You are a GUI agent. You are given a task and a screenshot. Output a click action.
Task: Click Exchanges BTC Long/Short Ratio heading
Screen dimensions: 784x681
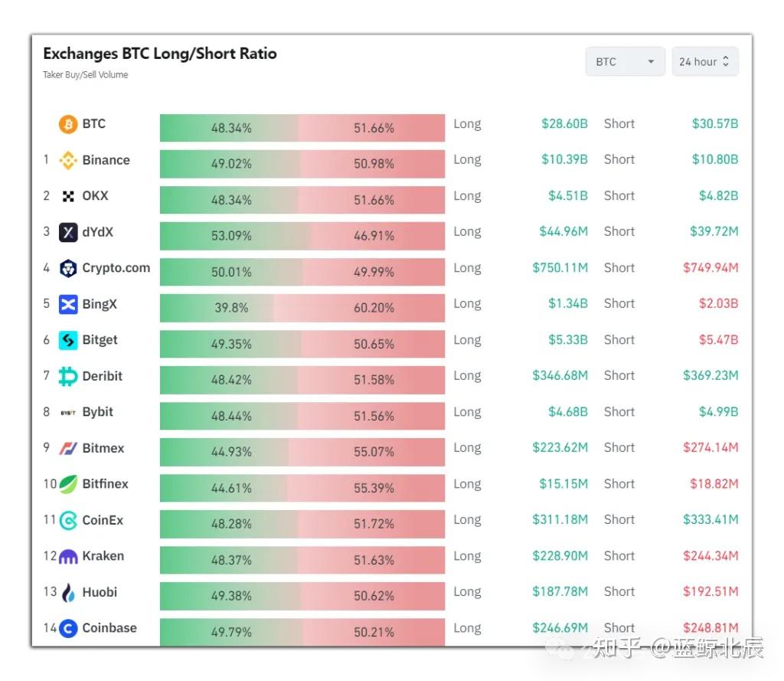pyautogui.click(x=160, y=54)
